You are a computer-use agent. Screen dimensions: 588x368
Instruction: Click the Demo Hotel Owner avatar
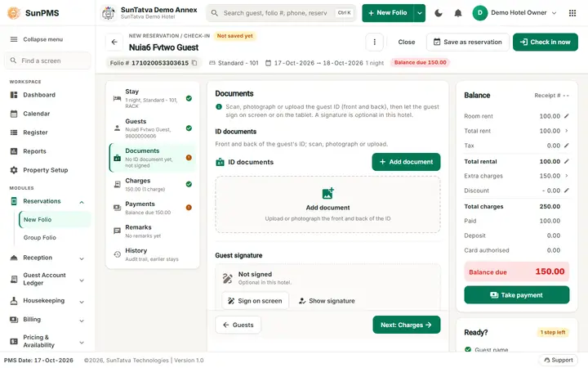(x=479, y=13)
